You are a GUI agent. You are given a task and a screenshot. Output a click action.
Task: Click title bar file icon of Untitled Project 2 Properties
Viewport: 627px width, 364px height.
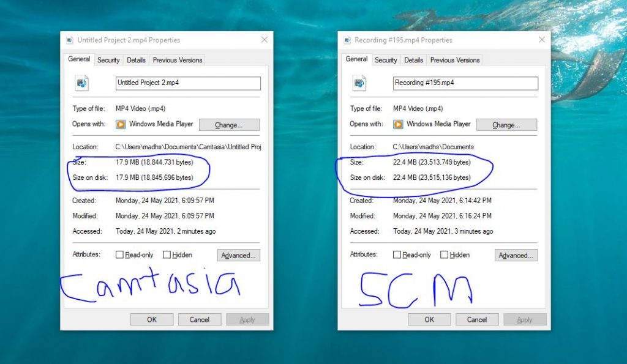pyautogui.click(x=70, y=40)
